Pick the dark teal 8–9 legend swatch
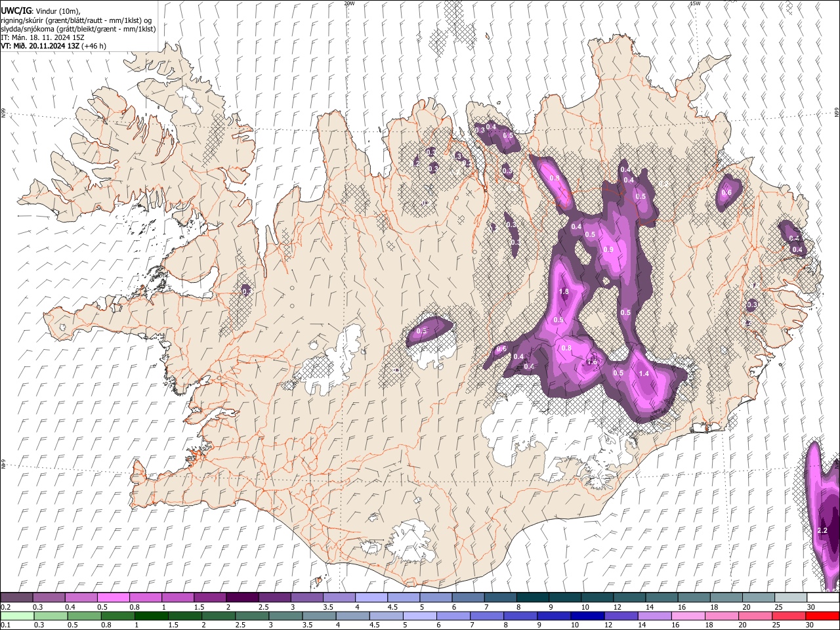Image resolution: width=840 pixels, height=630 pixels. pos(533,598)
